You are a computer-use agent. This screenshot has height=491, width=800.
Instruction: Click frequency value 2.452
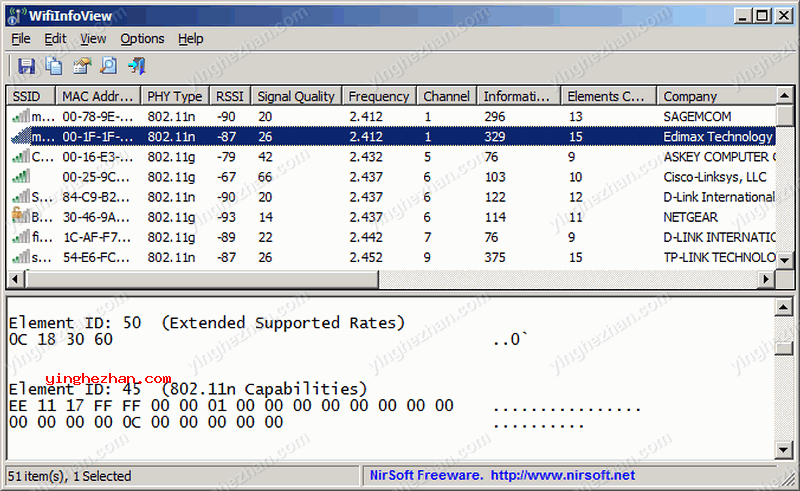pos(366,258)
